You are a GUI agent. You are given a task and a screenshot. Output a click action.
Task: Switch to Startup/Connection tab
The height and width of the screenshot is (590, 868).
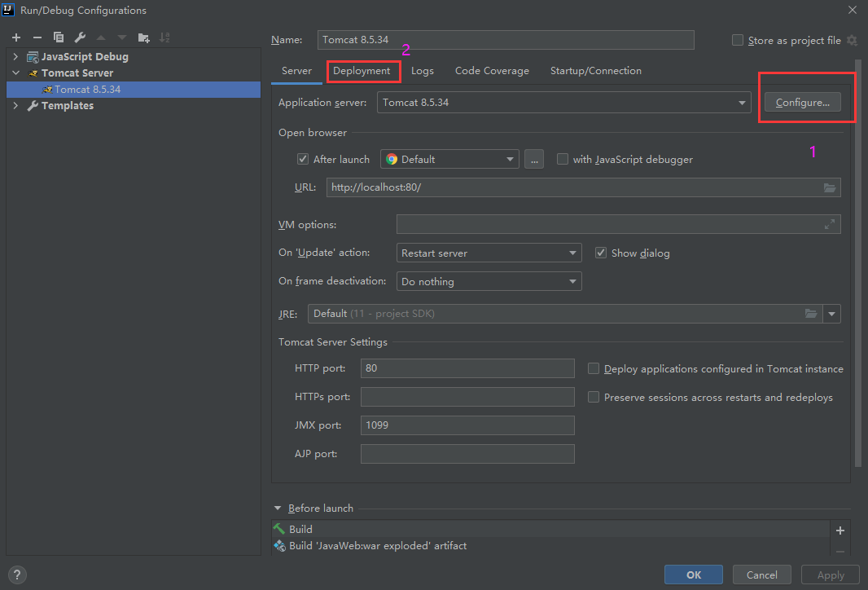point(596,71)
